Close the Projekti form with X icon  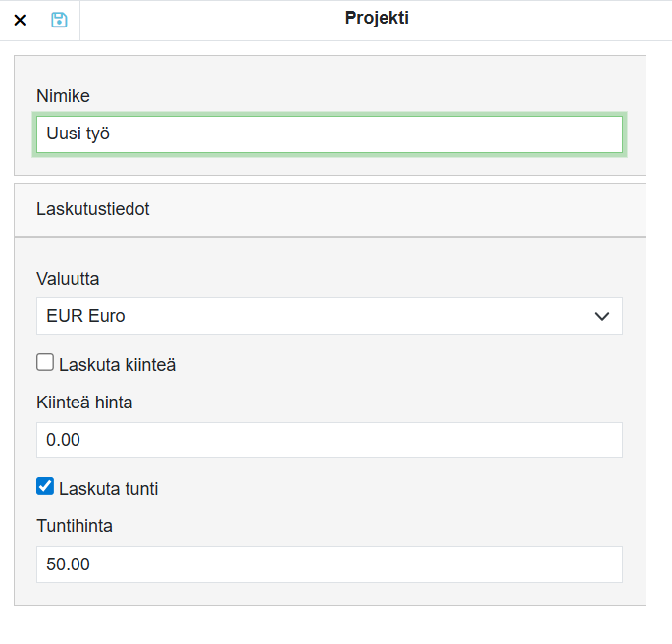click(20, 20)
